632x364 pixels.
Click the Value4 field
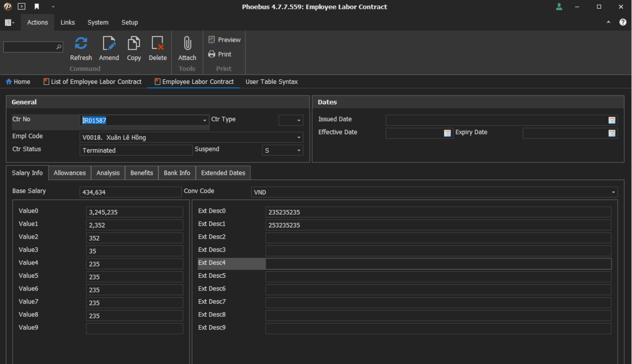(134, 264)
